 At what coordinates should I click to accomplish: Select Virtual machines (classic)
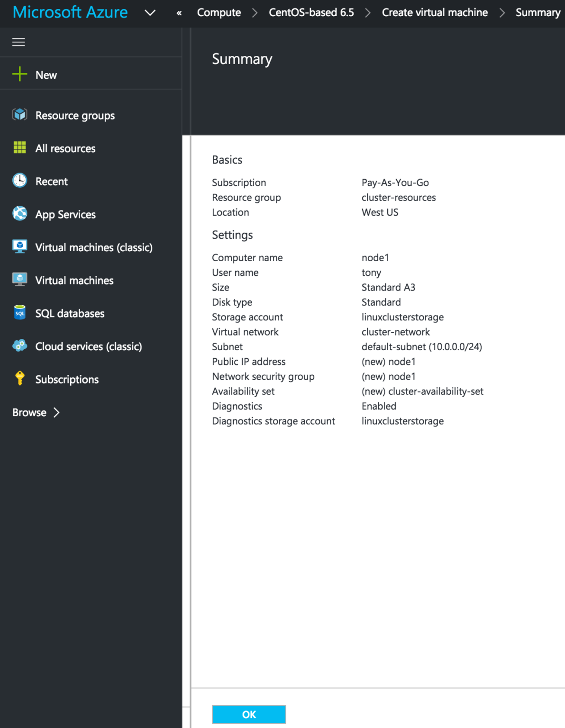click(x=93, y=247)
